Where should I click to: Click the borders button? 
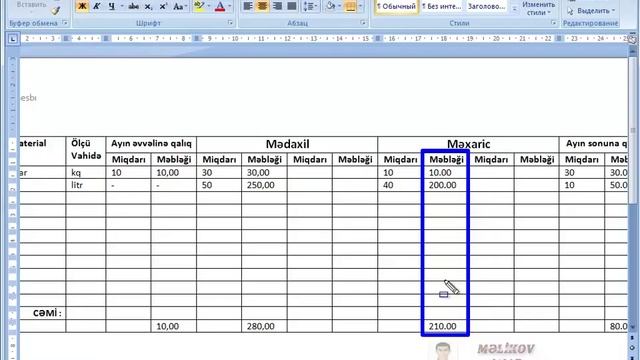pos(350,6)
